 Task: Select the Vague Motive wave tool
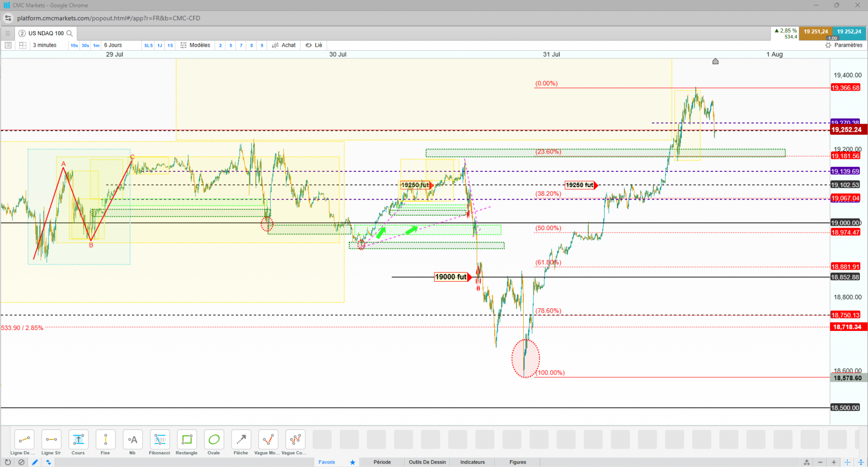[x=268, y=440]
